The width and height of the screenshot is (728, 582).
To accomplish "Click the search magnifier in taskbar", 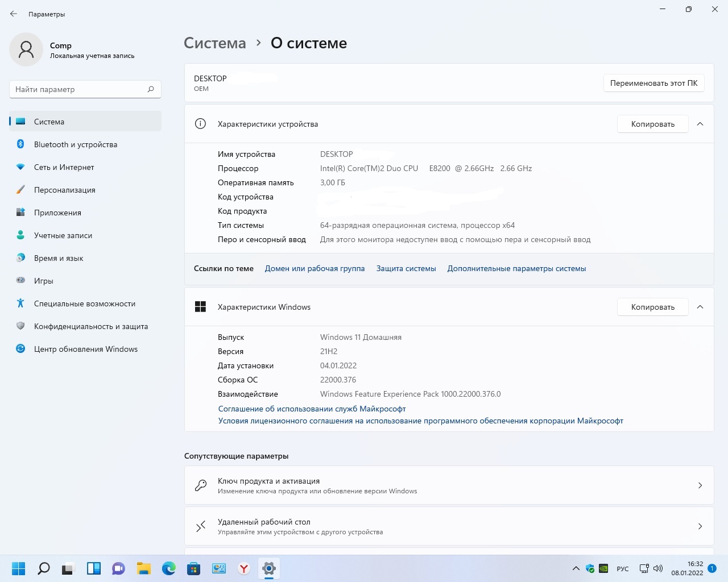I will tap(44, 568).
